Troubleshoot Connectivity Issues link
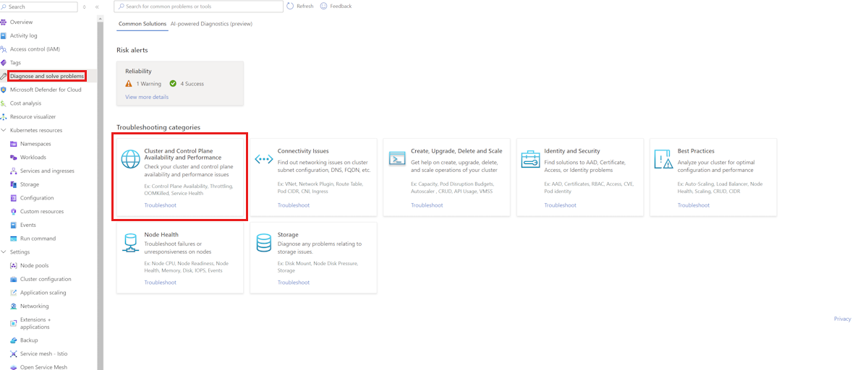The width and height of the screenshot is (868, 370). click(x=294, y=205)
